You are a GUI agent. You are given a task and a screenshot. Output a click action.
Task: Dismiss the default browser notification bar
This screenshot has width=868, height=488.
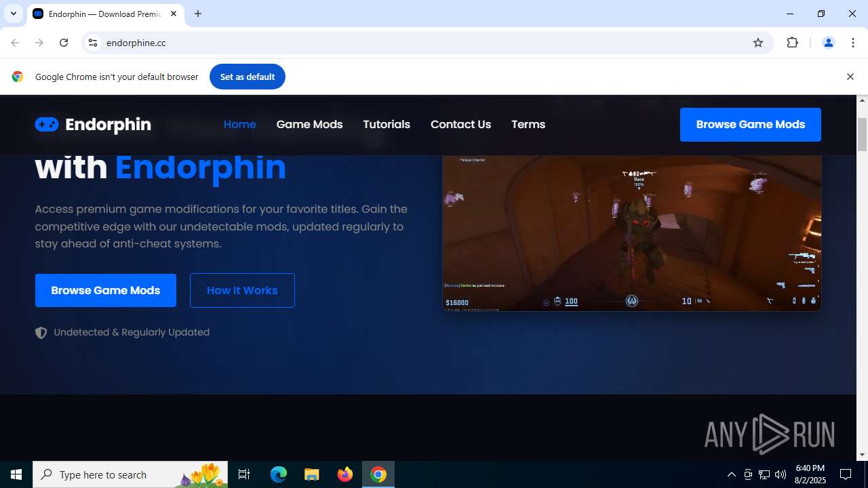(850, 77)
